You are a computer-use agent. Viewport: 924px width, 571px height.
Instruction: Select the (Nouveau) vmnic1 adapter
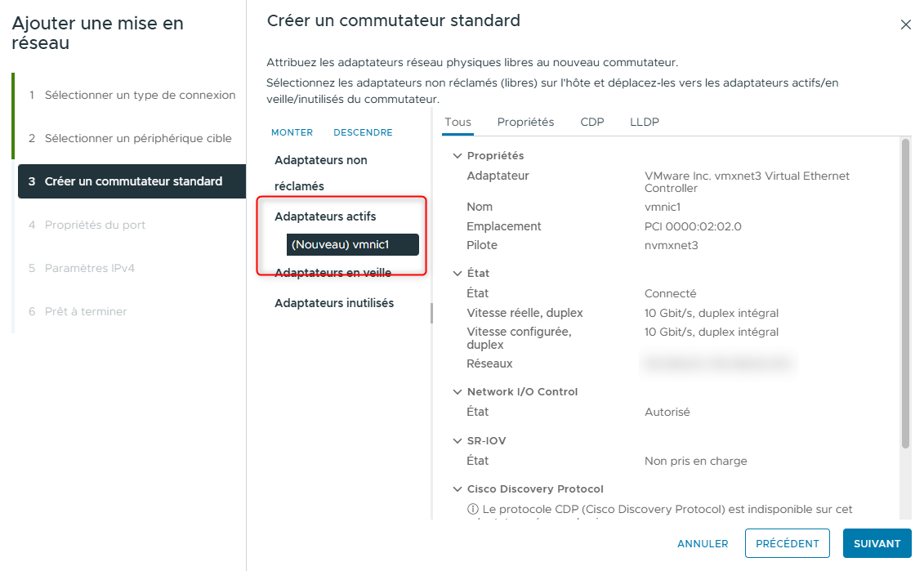point(352,243)
